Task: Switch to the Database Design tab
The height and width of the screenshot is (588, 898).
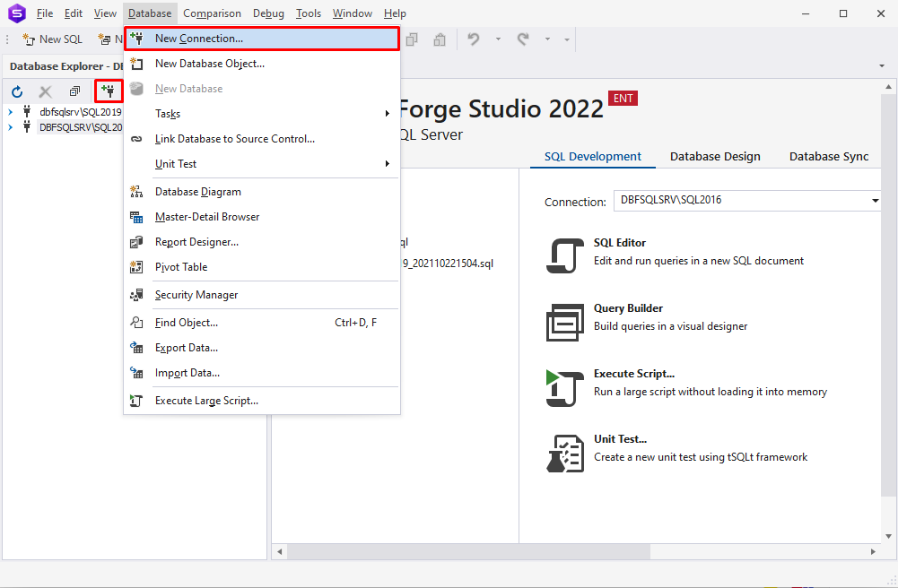Action: pyautogui.click(x=715, y=156)
